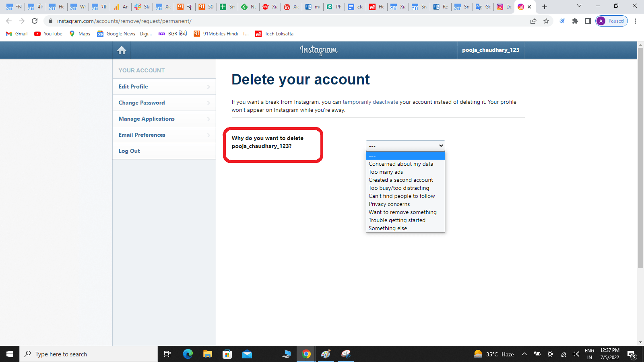This screenshot has height=362, width=644.
Task: Click the Instagram logo in header
Action: click(x=319, y=50)
